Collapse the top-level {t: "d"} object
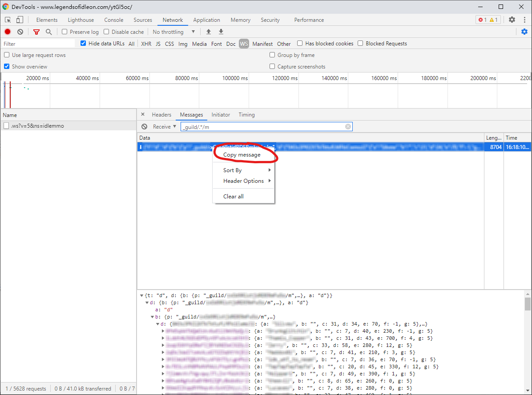Screen dimensions: 532x395 tap(142, 295)
